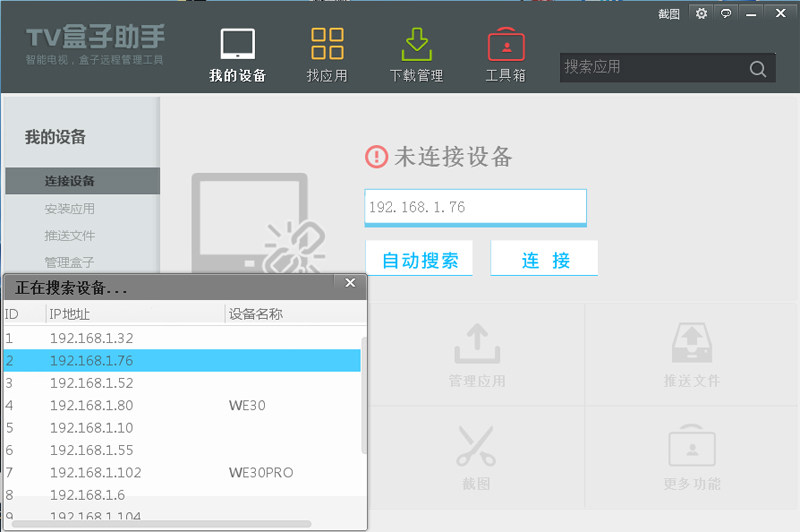The image size is (800, 532).
Task: Click 推送文件 tray icon
Action: (691, 343)
